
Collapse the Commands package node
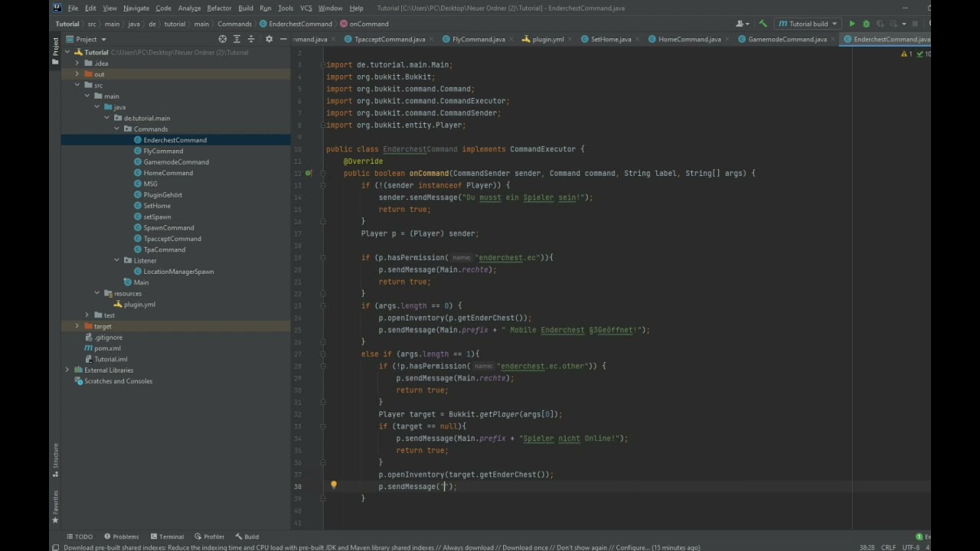(x=117, y=129)
